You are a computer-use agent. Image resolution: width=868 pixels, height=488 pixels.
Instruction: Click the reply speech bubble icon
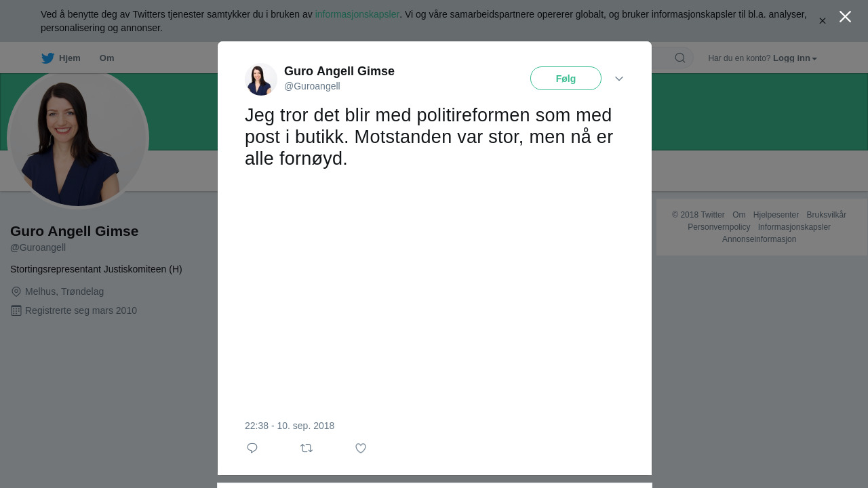coord(252,448)
